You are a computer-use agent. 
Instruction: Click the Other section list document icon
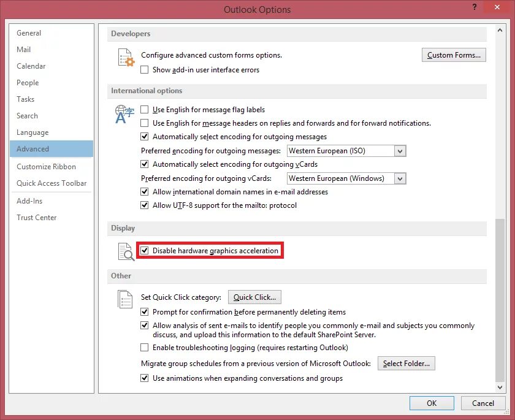click(x=125, y=299)
